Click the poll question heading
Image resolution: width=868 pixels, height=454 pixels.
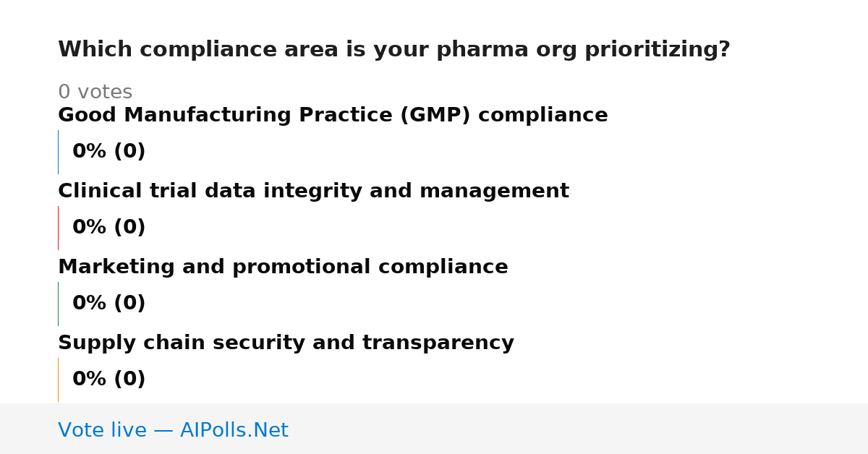(x=394, y=50)
